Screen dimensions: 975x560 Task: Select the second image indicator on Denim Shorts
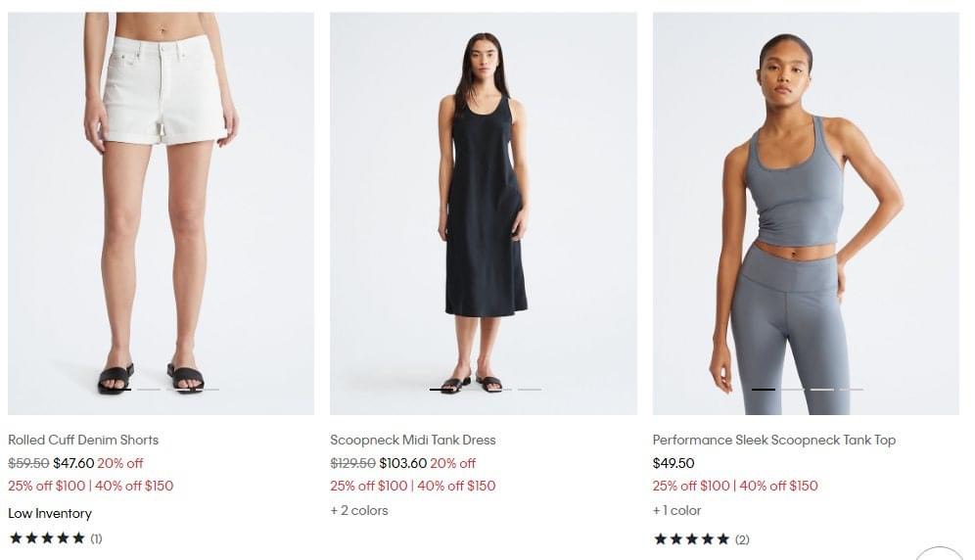[x=149, y=390]
